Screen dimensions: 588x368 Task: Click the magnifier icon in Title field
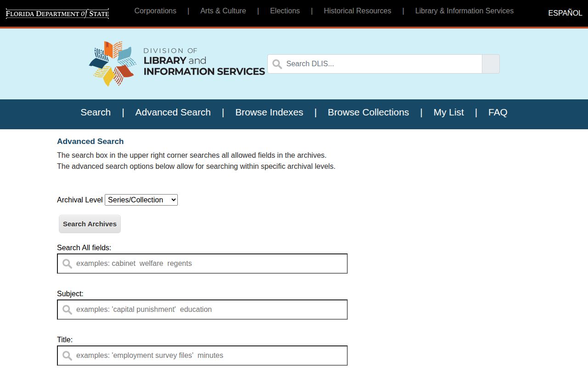pos(67,356)
